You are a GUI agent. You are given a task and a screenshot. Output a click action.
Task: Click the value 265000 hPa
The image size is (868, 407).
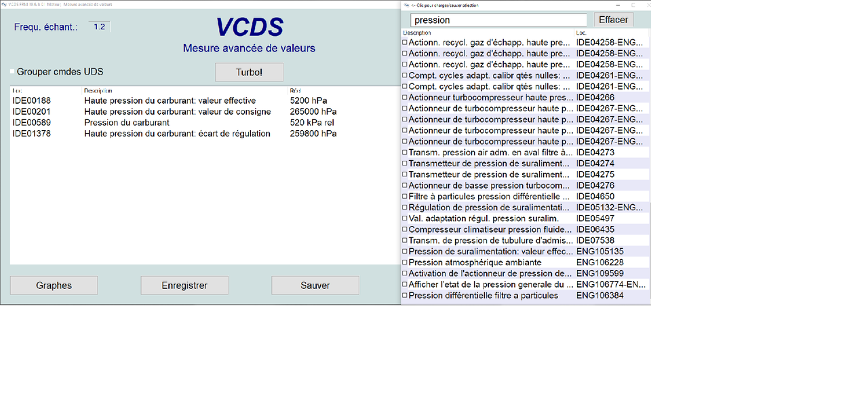[313, 112]
